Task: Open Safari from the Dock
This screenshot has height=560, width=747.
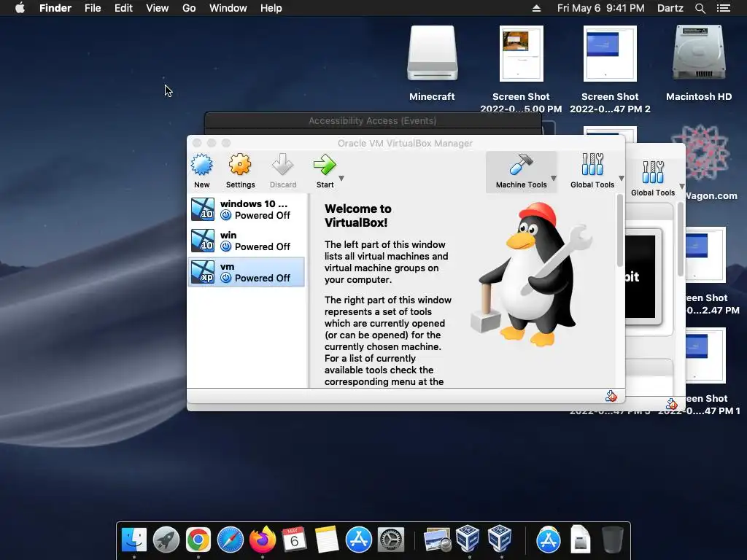Action: click(x=230, y=540)
